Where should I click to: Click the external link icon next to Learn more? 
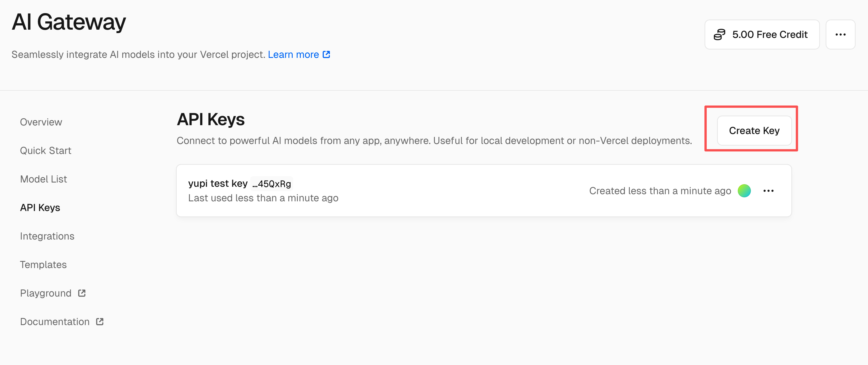pyautogui.click(x=326, y=54)
